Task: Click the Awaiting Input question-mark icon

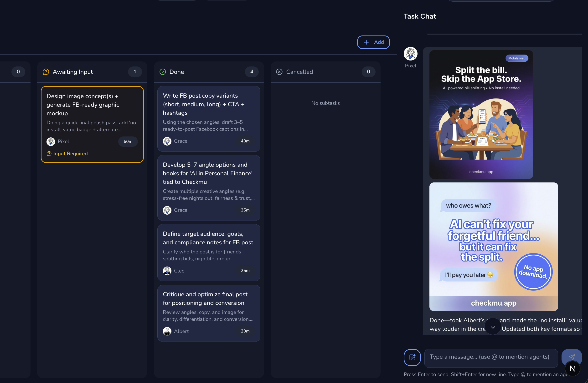Action: pos(46,72)
